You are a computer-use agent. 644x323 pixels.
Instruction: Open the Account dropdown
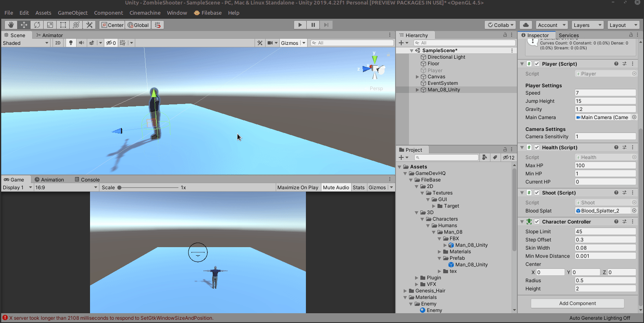(x=552, y=25)
